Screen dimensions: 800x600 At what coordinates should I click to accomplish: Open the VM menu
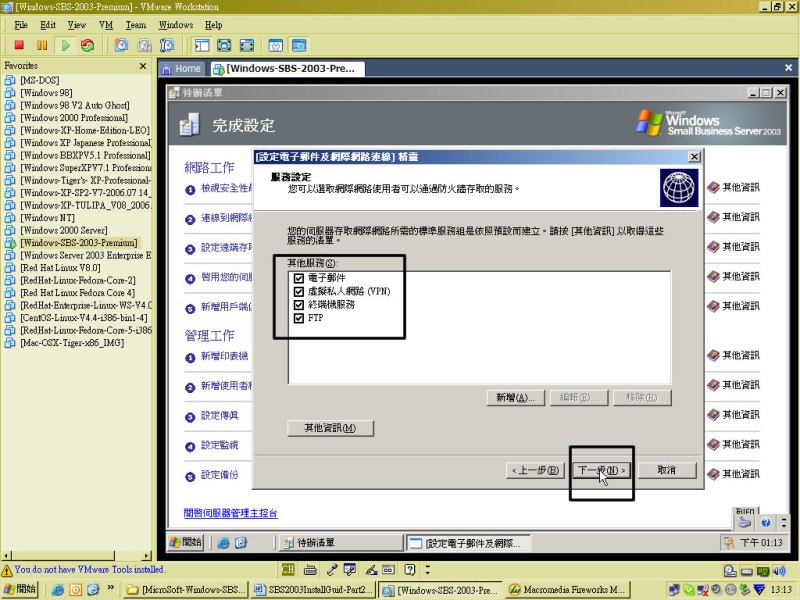[106, 25]
